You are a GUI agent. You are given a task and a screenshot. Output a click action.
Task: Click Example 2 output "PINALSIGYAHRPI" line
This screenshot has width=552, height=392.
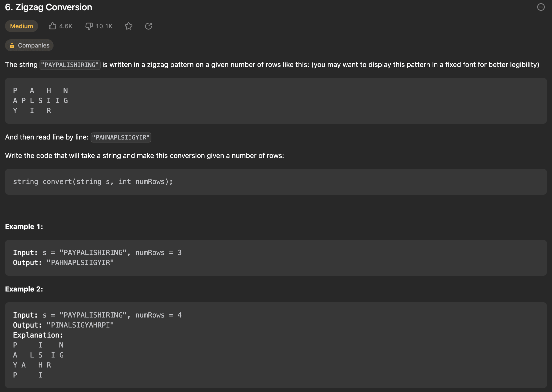click(64, 325)
